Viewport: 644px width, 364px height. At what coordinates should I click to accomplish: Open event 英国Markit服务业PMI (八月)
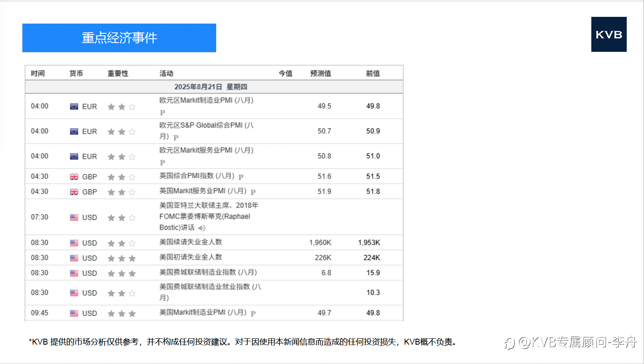pos(203,191)
